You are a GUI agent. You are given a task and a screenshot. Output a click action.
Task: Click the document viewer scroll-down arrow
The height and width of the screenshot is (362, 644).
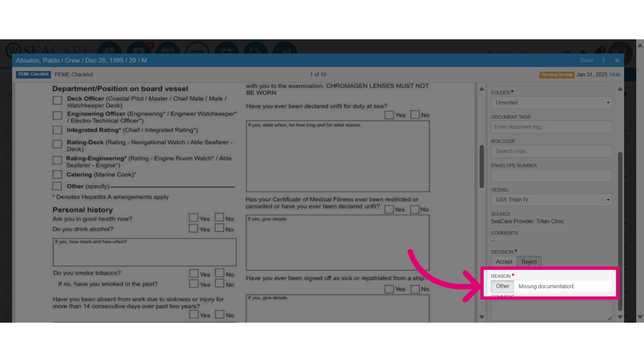coord(482,317)
